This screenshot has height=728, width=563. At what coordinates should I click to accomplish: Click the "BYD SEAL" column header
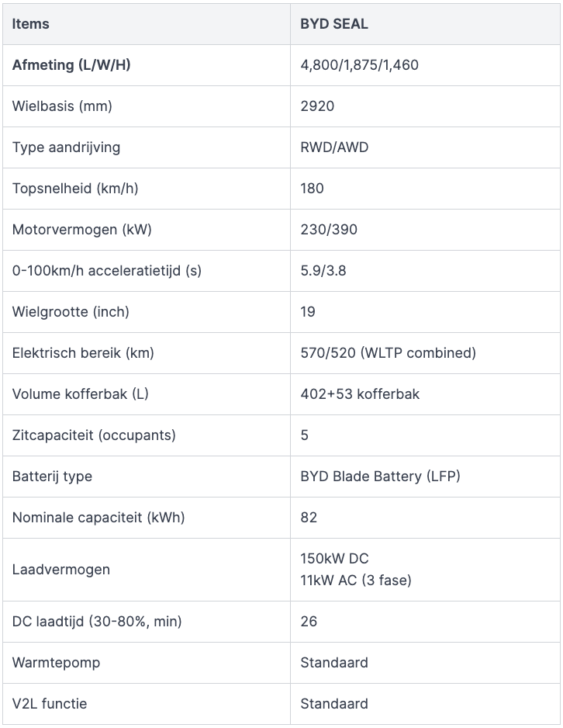(x=334, y=24)
